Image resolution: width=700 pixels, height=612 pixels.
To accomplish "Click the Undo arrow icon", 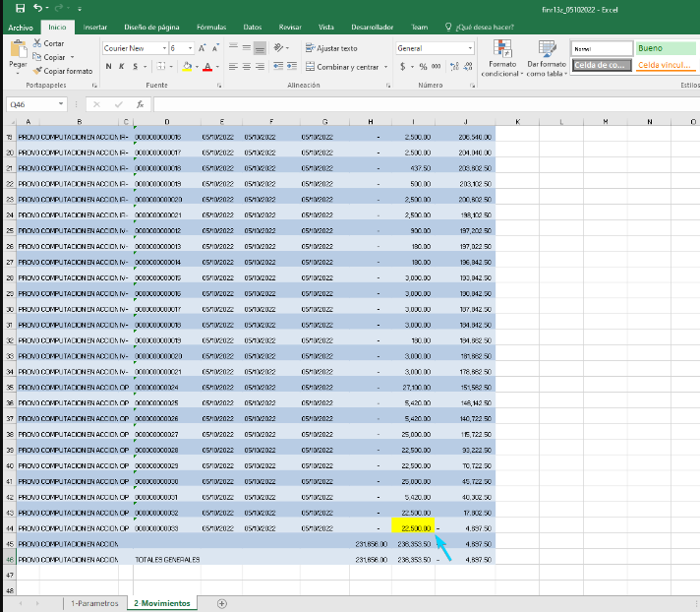I will tap(38, 8).
